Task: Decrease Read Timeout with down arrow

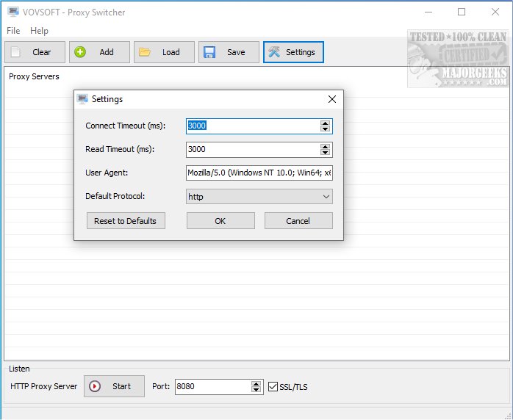Action: pyautogui.click(x=326, y=153)
